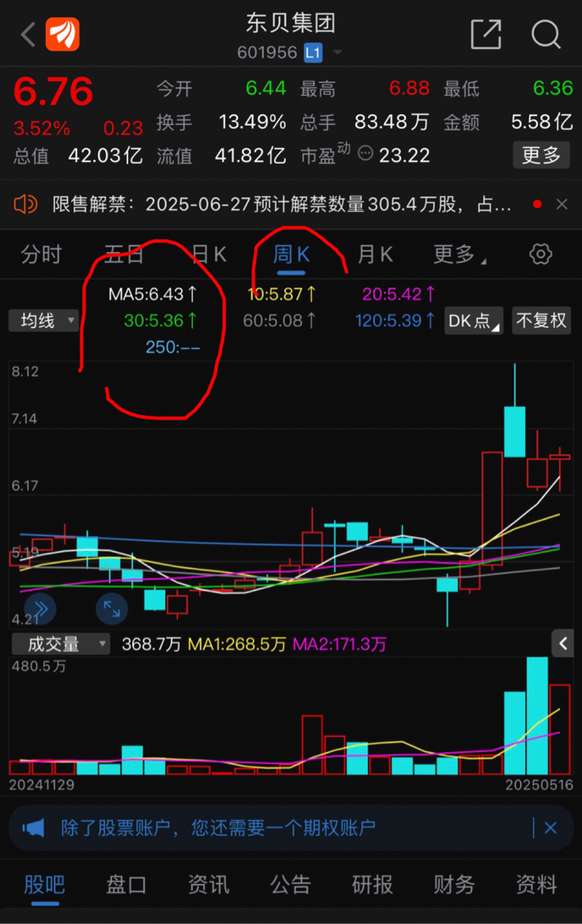
Task: Open the 股吧 bottom tab
Action: [45, 885]
